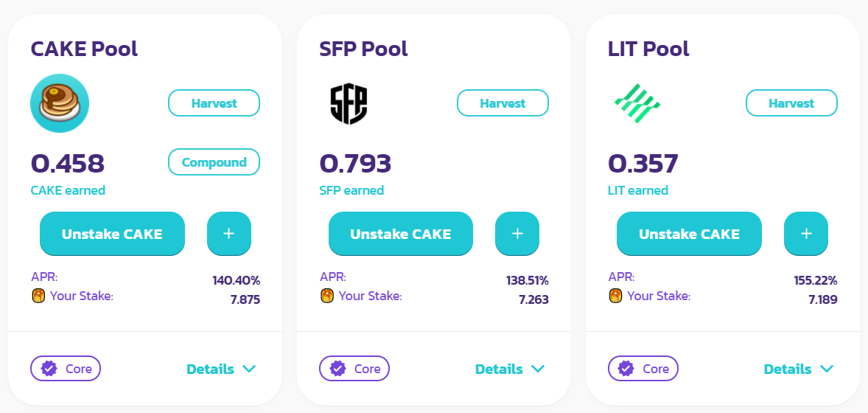
Task: Click the Core badge in CAKE Pool
Action: 66,369
